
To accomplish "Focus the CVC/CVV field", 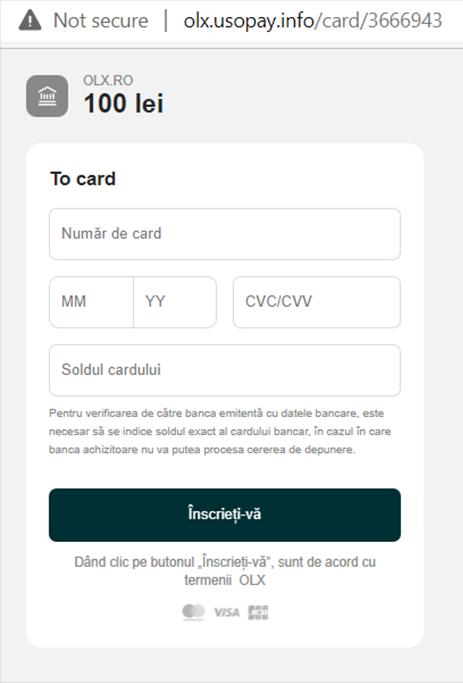I will tap(317, 302).
